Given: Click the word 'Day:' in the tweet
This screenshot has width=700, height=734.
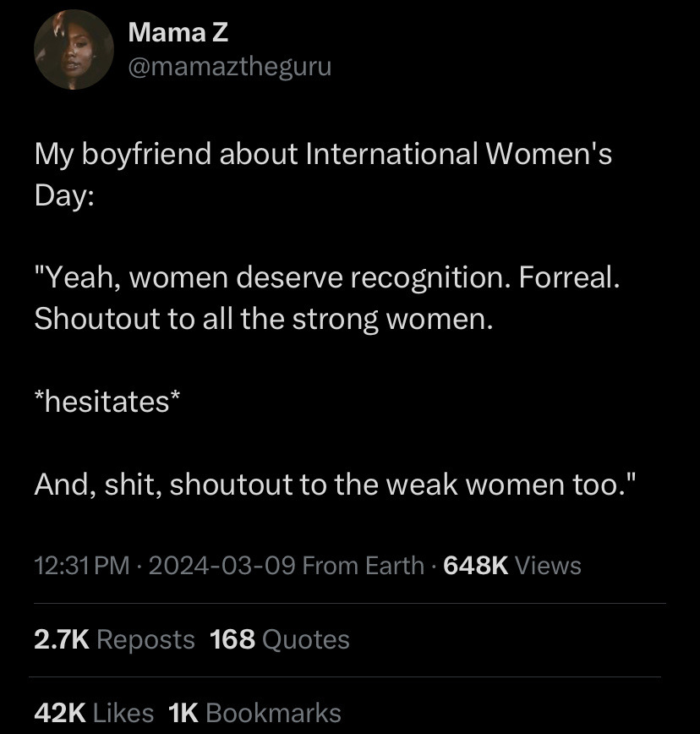Looking at the screenshot, I should pos(64,196).
